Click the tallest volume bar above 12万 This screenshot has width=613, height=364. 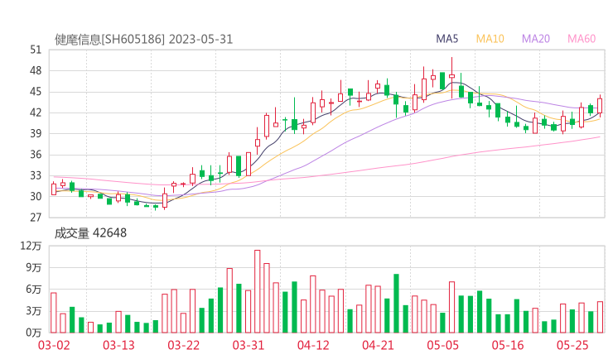pyautogui.click(x=258, y=291)
